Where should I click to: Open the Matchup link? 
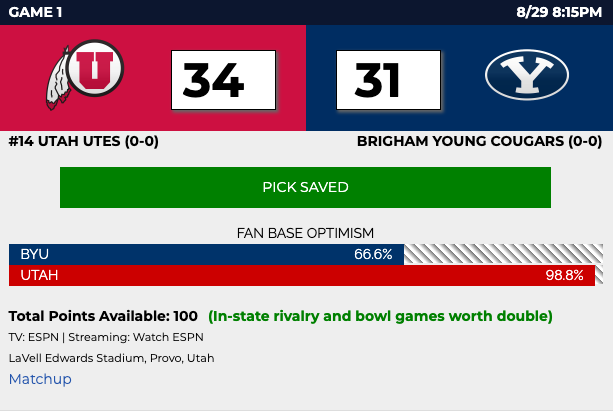[40, 379]
